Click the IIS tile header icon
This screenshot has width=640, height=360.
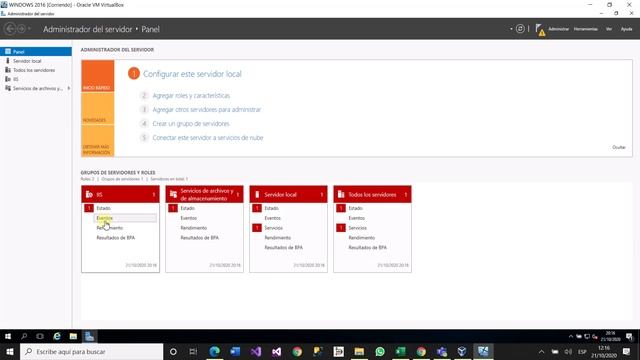(x=89, y=195)
